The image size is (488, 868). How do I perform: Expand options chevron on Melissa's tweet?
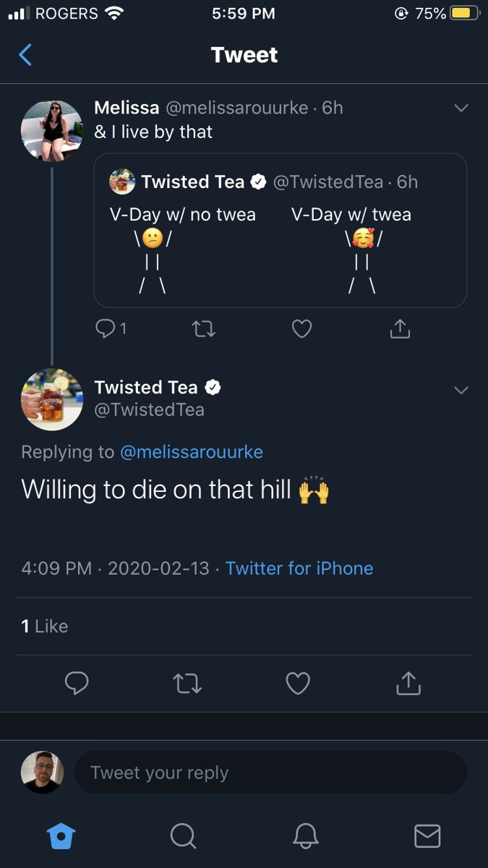[461, 108]
